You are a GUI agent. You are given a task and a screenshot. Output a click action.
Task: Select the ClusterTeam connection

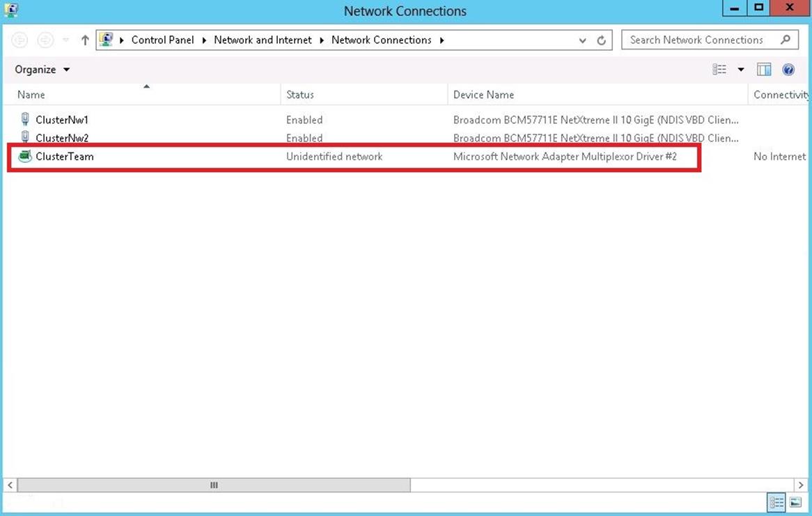[x=65, y=157]
